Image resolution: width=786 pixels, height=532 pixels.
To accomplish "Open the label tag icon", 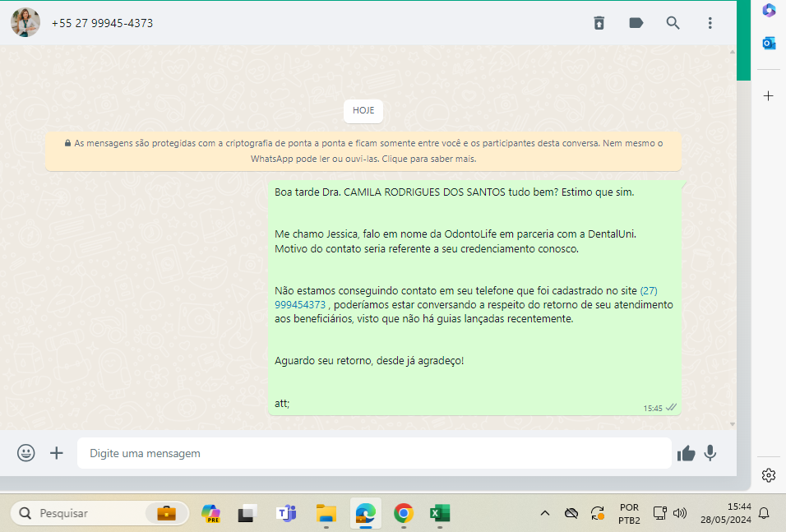I will [x=636, y=23].
